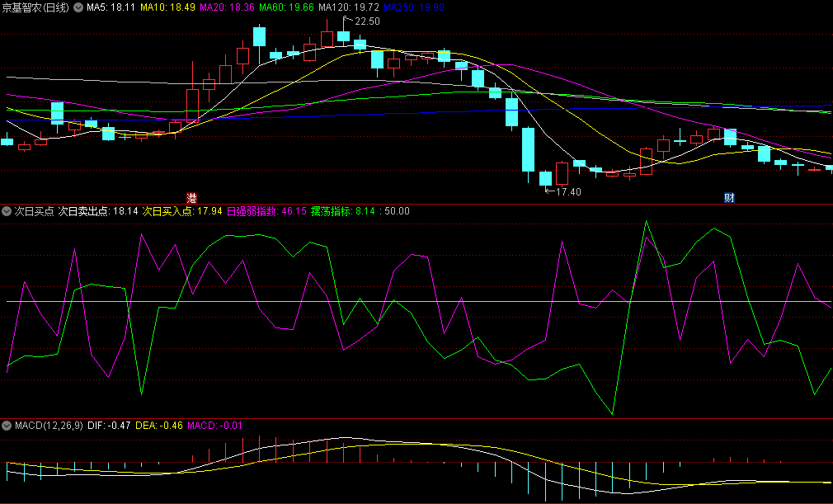Click the MA120: 19.72 label

click(349, 7)
